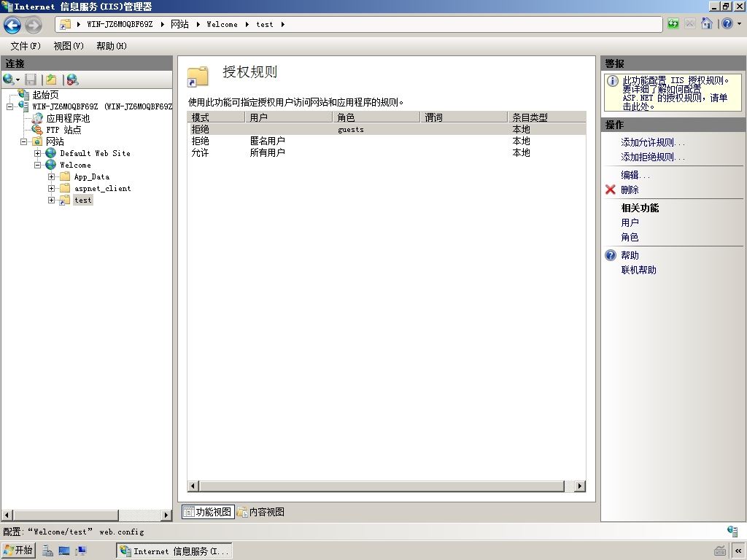Open 联机帮助 link
The height and width of the screenshot is (560, 747).
(x=638, y=270)
